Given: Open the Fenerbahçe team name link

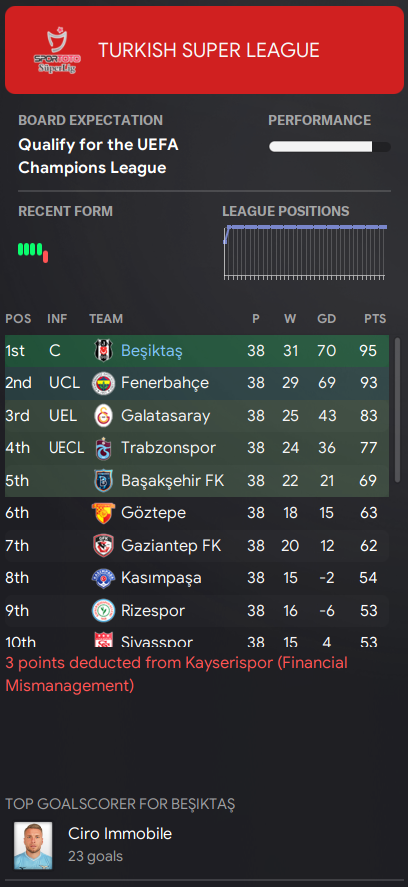Looking at the screenshot, I should pos(165,383).
